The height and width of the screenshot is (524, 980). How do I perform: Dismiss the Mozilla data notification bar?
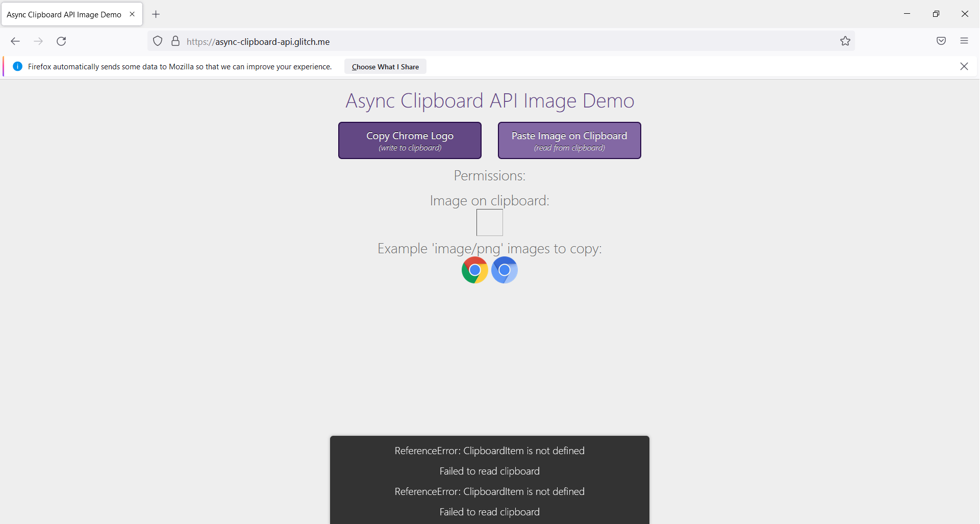[x=964, y=66]
